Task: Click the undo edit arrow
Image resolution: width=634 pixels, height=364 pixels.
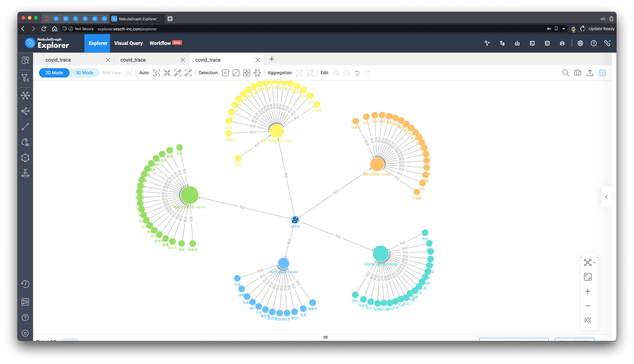Action: pos(357,73)
